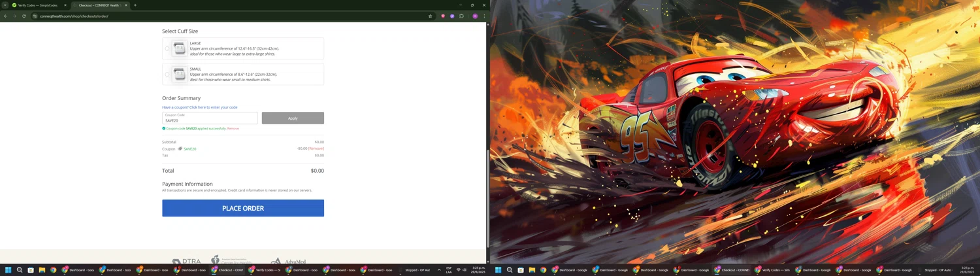The height and width of the screenshot is (276, 980).
Task: Click the 'Order Summary' heading
Action: [x=182, y=98]
